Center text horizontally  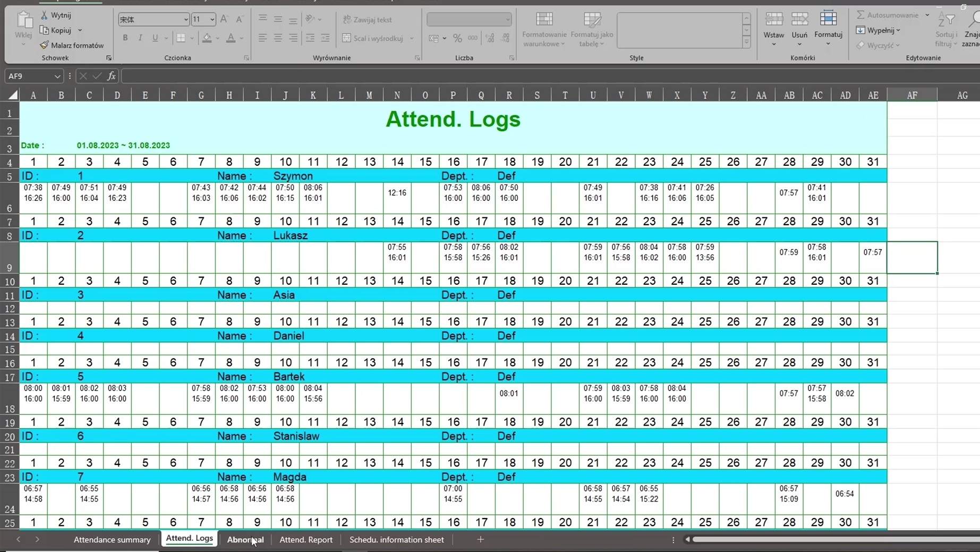(278, 38)
